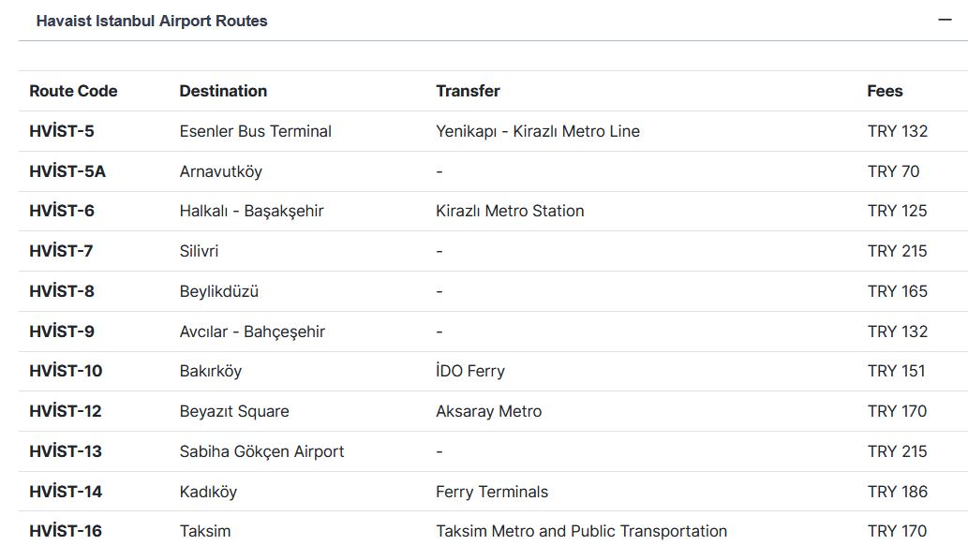Screen dimensions: 968x560
Task: Select Esenler Bus Terminal destination
Action: pyautogui.click(x=255, y=131)
